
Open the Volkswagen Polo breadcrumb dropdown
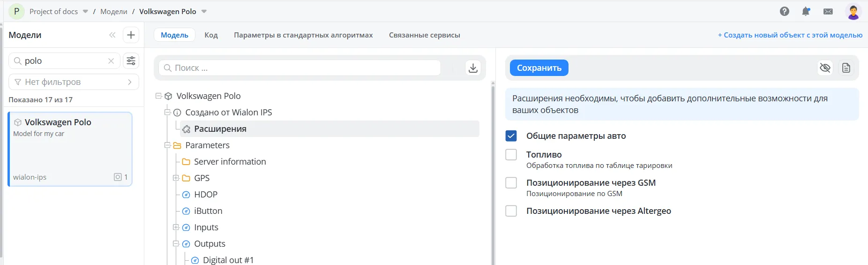[x=204, y=12]
